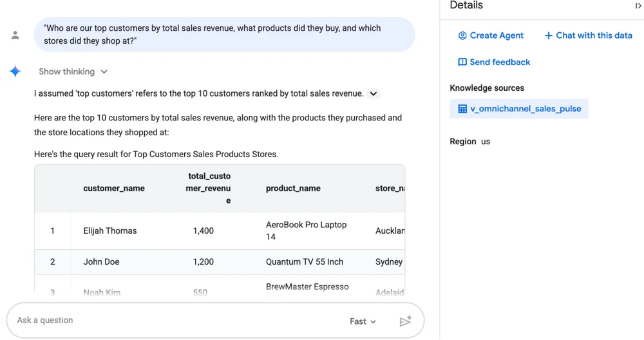Click the Region us label
The image size is (644, 340).
(x=470, y=142)
